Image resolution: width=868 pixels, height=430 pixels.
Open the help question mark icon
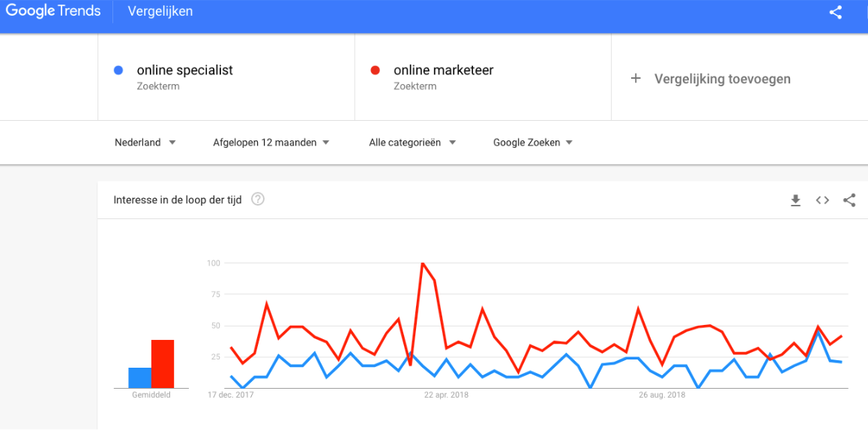click(257, 200)
